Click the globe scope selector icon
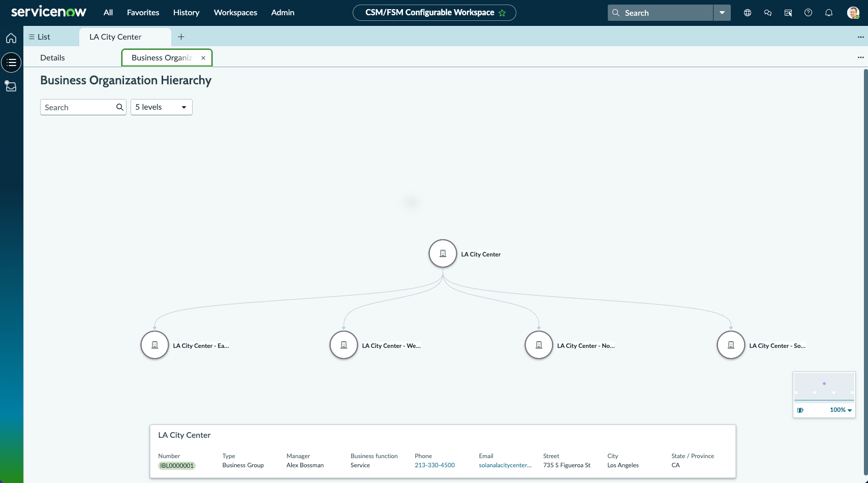Viewport: 868px width, 483px height. point(748,13)
